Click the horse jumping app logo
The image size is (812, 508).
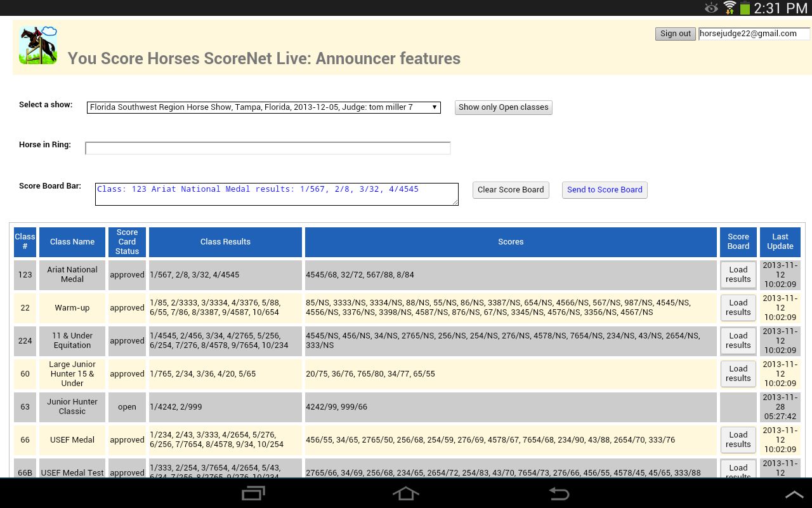pos(38,46)
